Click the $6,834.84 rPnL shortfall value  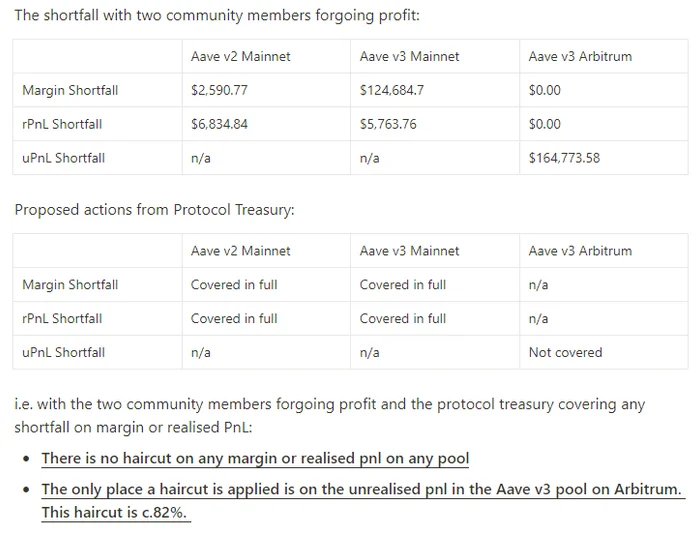pos(219,124)
